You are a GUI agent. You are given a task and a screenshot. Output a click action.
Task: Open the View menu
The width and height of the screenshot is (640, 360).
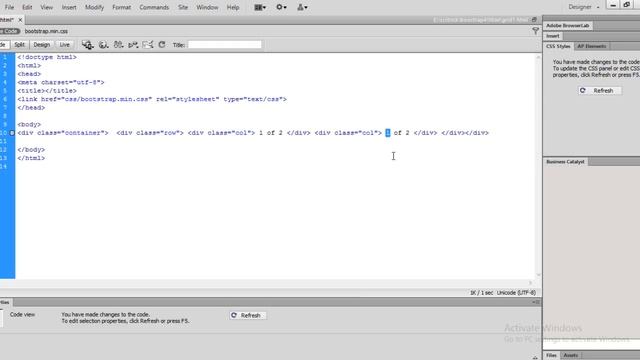click(x=47, y=7)
